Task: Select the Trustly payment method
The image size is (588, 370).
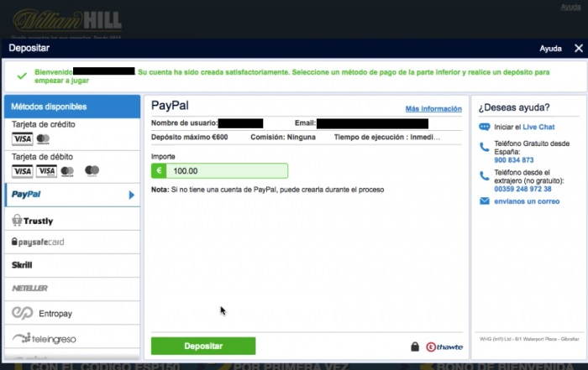Action: tap(72, 219)
